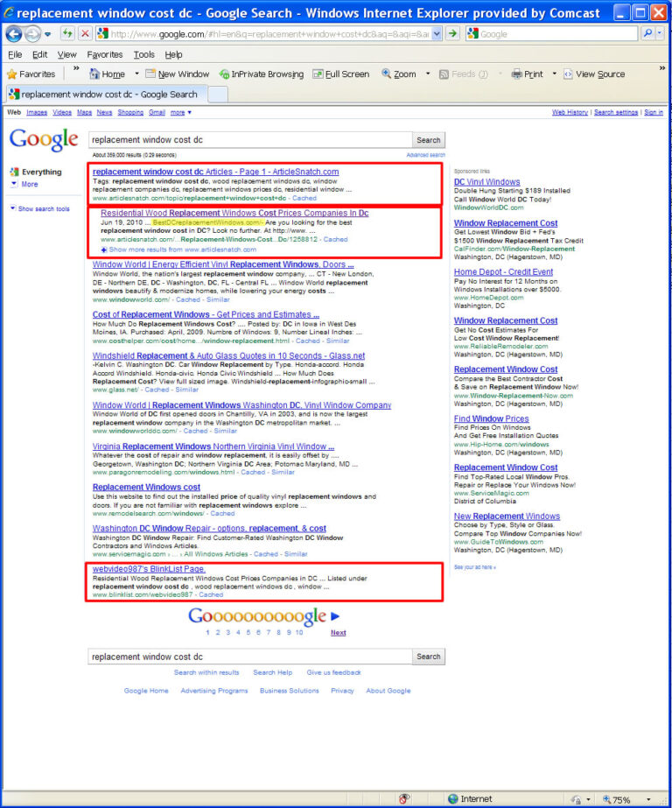
Task: Click the Print toolbar icon
Action: tap(516, 74)
